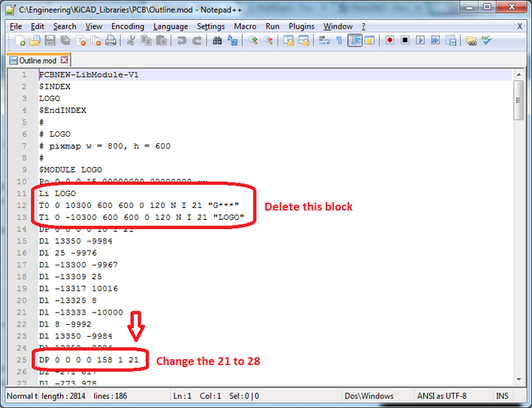Play back the recorded macro
532x408 pixels.
[x=420, y=40]
